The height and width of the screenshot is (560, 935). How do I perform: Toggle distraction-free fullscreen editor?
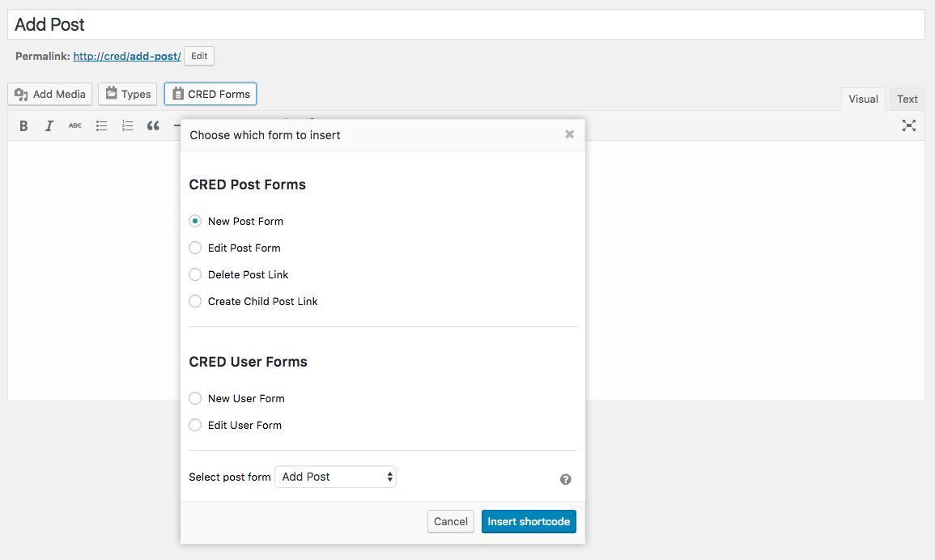tap(909, 125)
